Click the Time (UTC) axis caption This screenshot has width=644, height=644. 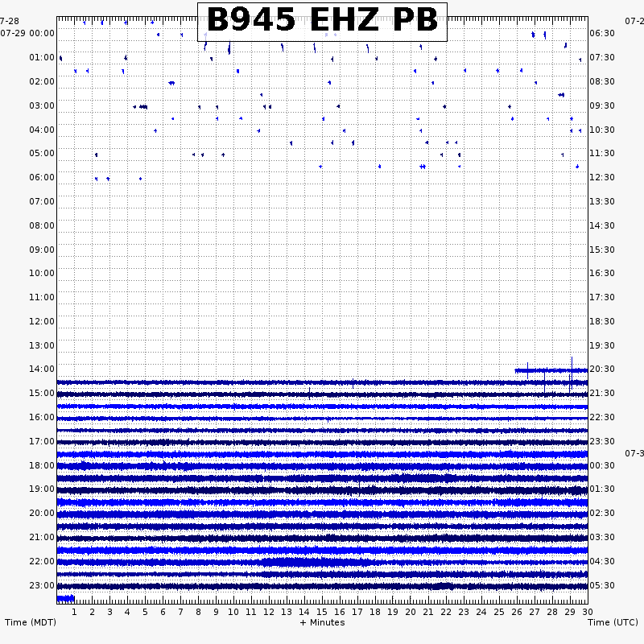[x=613, y=622]
